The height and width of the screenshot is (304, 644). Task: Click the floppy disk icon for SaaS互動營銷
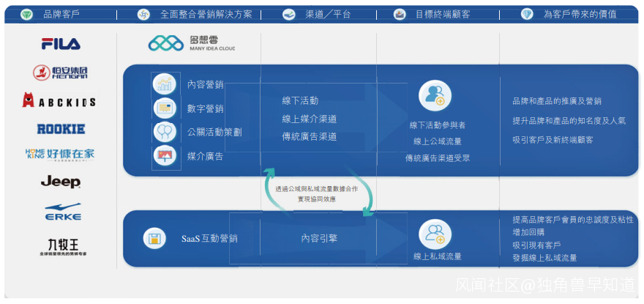[x=154, y=238]
